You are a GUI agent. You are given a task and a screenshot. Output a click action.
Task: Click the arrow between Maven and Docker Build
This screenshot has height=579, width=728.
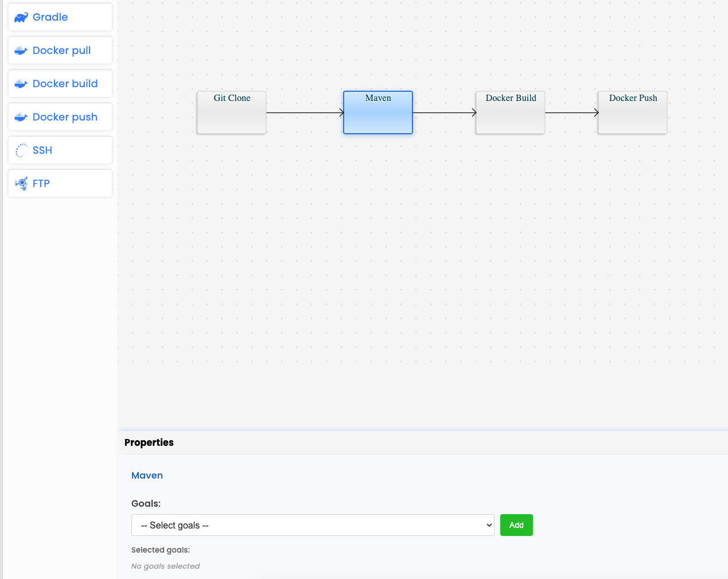(x=445, y=112)
